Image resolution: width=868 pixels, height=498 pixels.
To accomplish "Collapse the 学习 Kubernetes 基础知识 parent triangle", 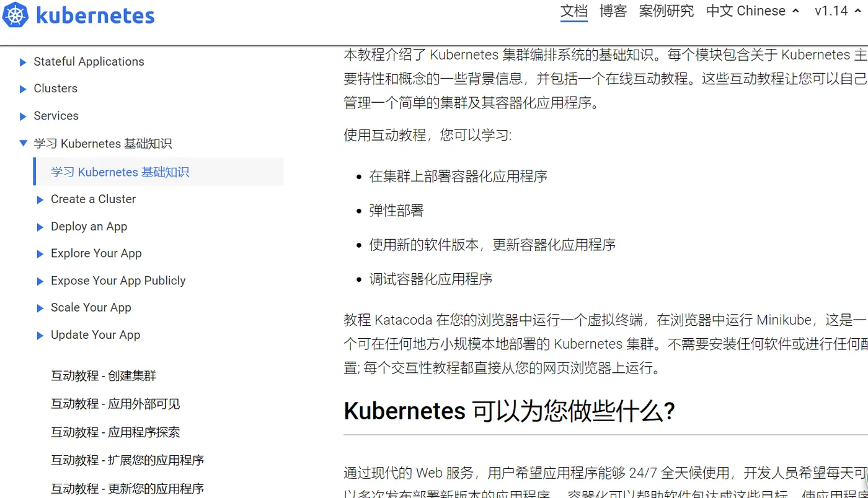I will click(x=23, y=143).
